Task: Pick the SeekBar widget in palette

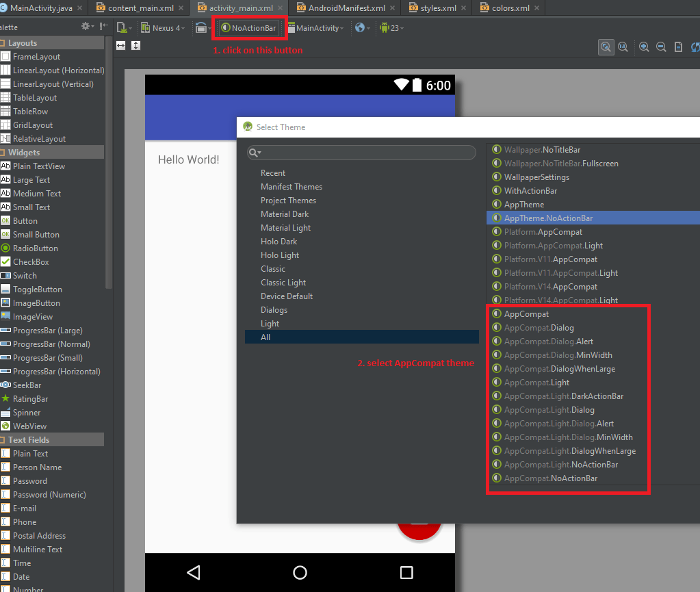Action: (x=21, y=385)
